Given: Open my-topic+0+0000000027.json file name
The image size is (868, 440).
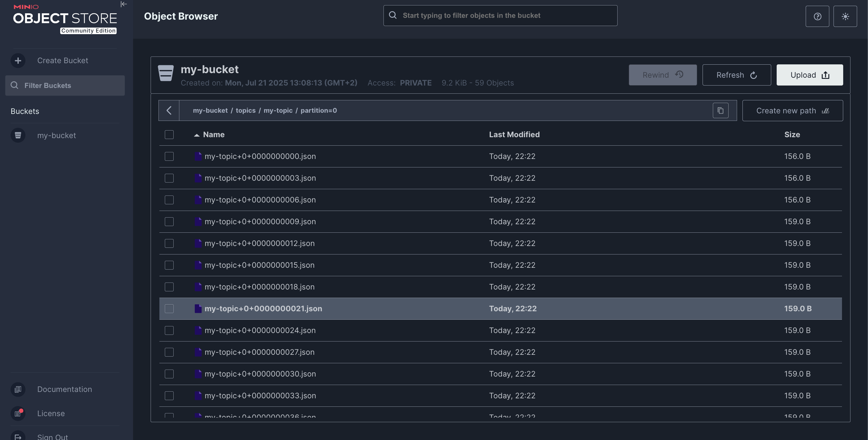Looking at the screenshot, I should point(259,352).
